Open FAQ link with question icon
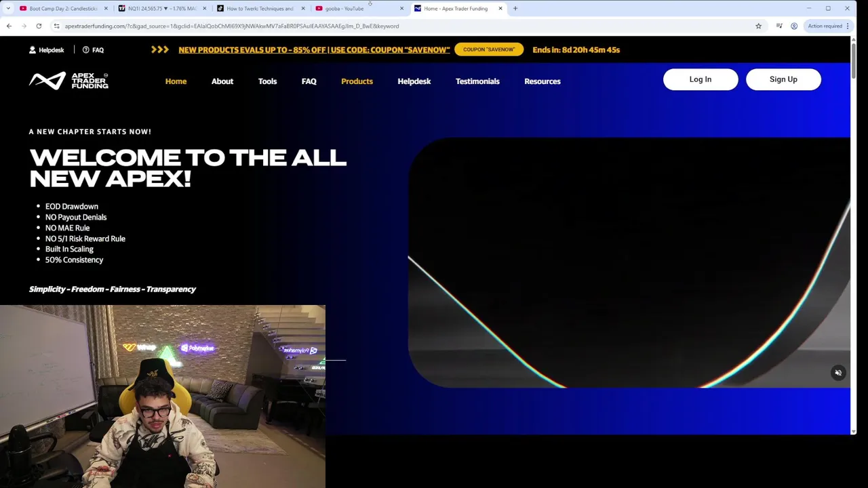This screenshot has width=868, height=488. 93,49
